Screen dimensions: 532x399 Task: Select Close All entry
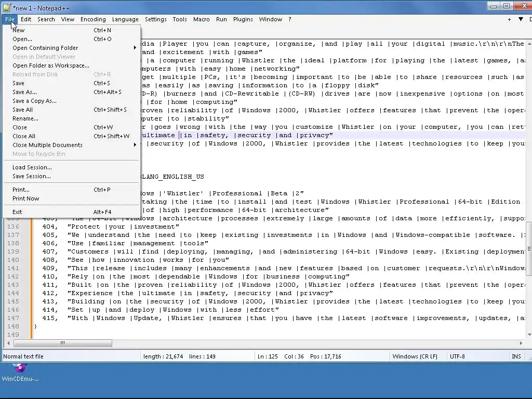[x=72, y=136]
